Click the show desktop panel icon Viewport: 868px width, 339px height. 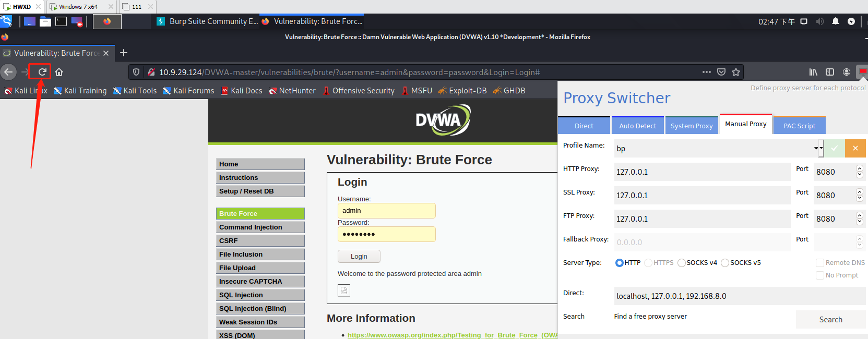tap(30, 21)
